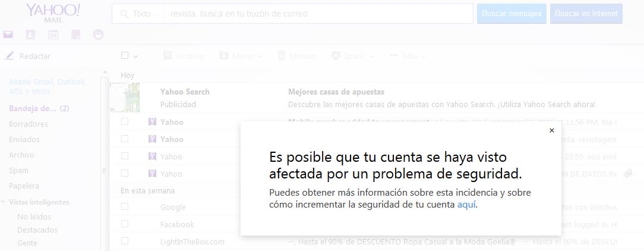Viewport: 644px width, 251px height.
Task: Show No leídos smart view
Action: pos(34,217)
